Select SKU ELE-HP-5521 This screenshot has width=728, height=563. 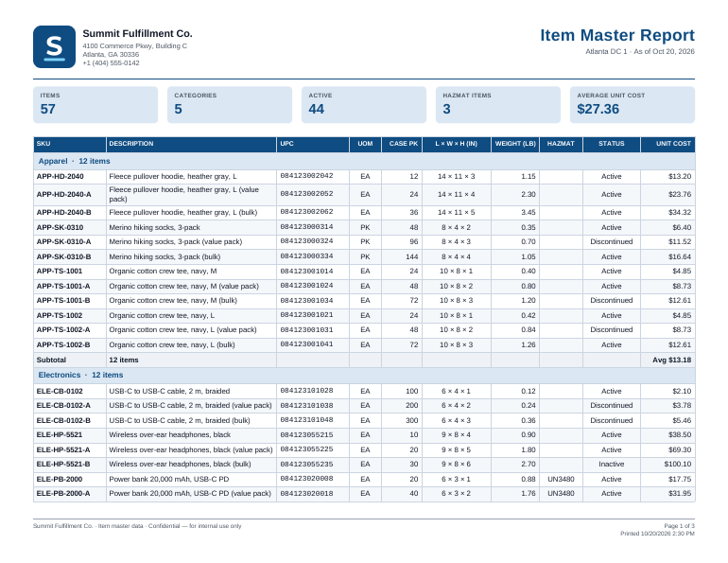[x=60, y=435]
